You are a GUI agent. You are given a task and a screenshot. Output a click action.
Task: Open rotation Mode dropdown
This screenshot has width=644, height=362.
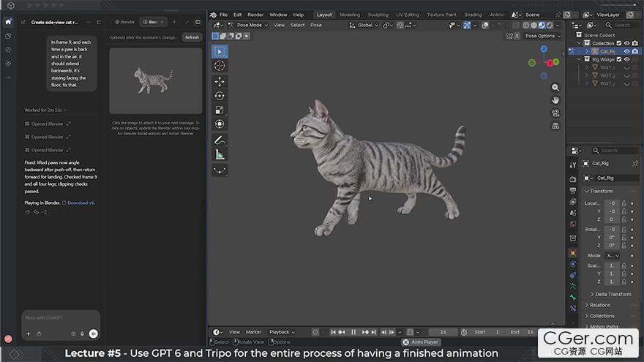[613, 255]
